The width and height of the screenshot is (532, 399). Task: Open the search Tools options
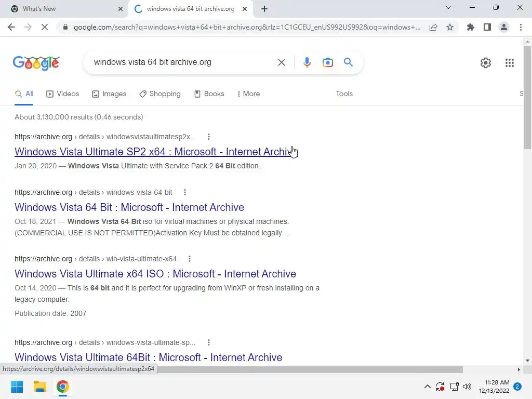[344, 94]
